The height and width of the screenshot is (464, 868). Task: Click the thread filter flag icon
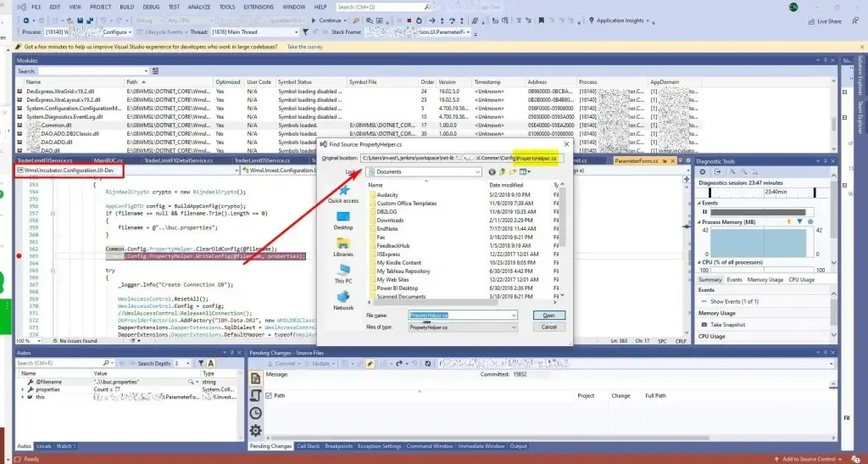[x=305, y=32]
